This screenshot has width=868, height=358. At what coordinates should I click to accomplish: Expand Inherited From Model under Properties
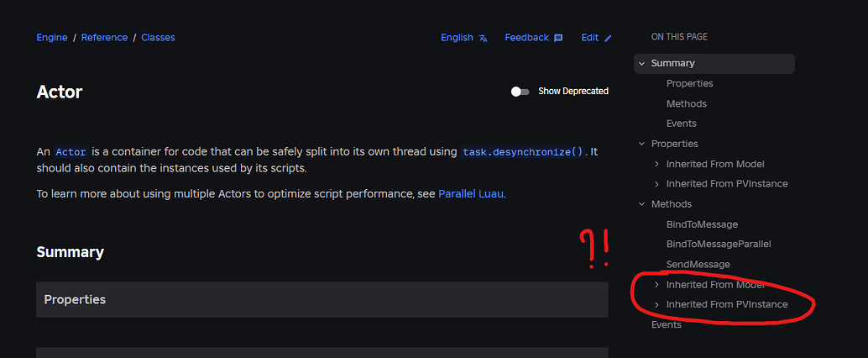[x=656, y=164]
